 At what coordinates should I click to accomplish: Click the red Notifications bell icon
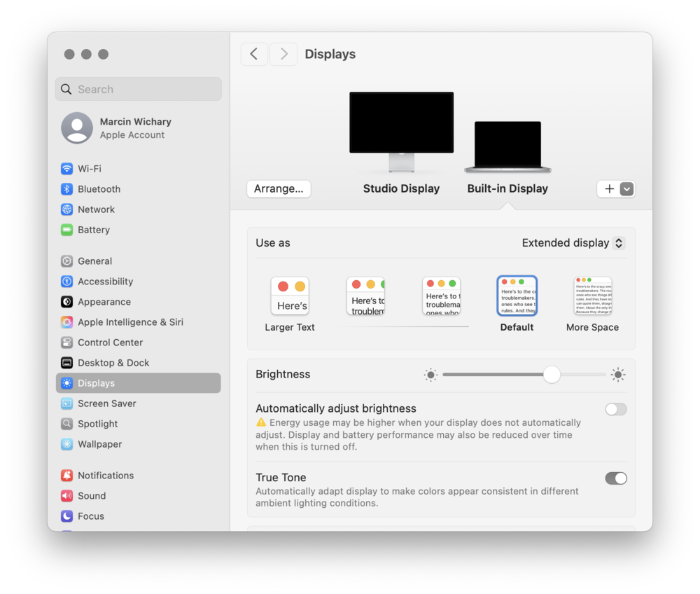coord(67,475)
